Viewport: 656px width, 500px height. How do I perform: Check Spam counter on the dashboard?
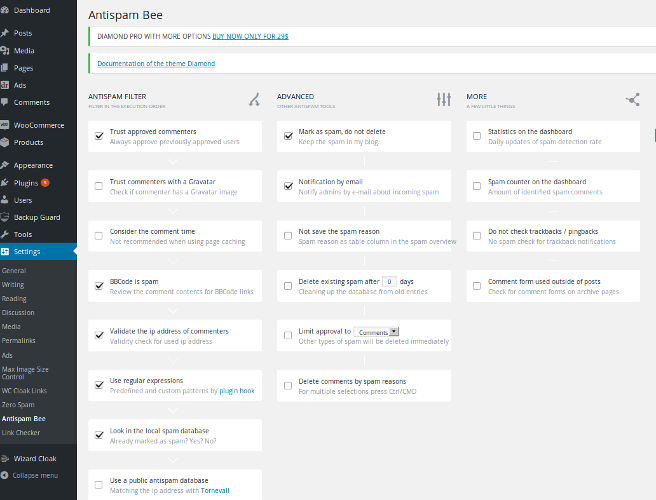(477, 186)
